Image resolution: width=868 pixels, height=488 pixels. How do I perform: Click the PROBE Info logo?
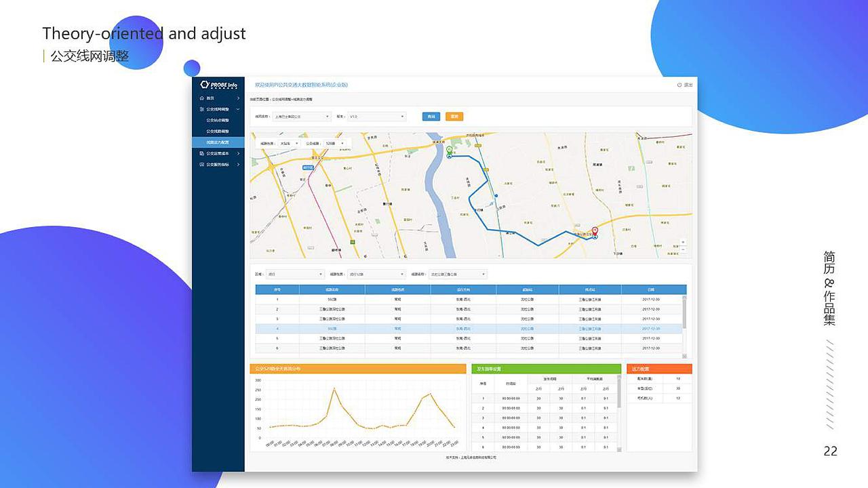pos(218,85)
